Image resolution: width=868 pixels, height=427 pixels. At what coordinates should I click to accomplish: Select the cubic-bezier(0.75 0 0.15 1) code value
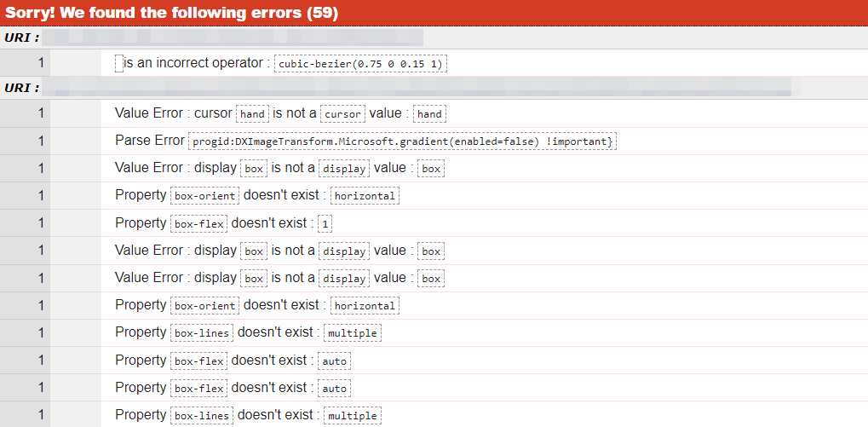click(360, 64)
